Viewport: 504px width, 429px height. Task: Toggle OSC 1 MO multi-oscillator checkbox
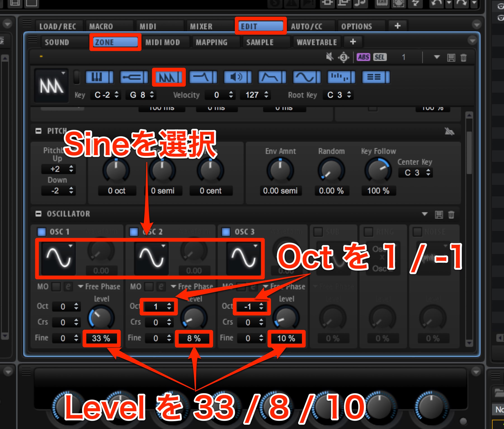point(56,286)
